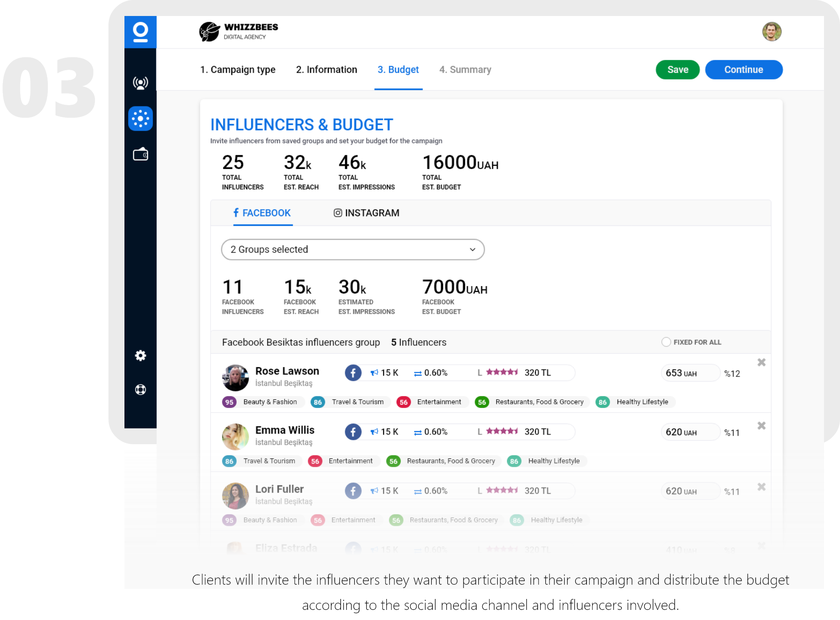This screenshot has width=840, height=620.
Task: Switch to the Instagram tab
Action: pos(366,213)
